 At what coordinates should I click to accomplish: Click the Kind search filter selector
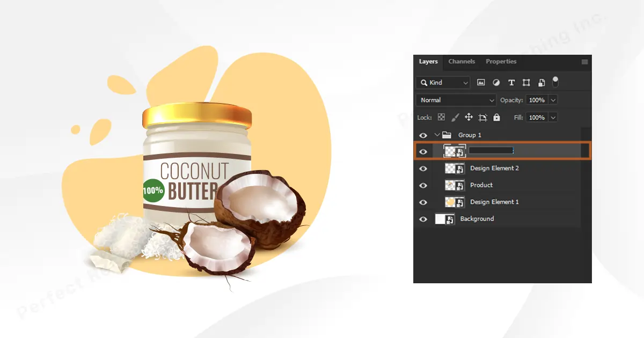click(442, 83)
